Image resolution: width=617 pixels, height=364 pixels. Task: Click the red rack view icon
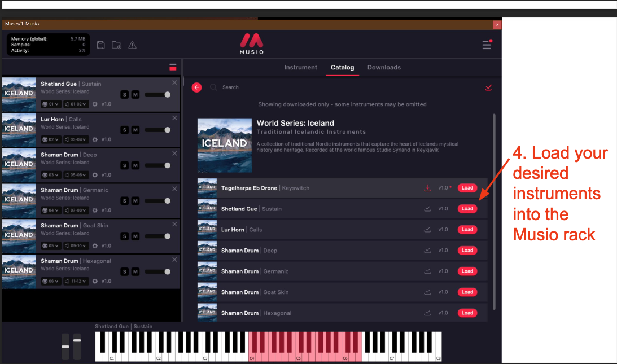tap(173, 67)
